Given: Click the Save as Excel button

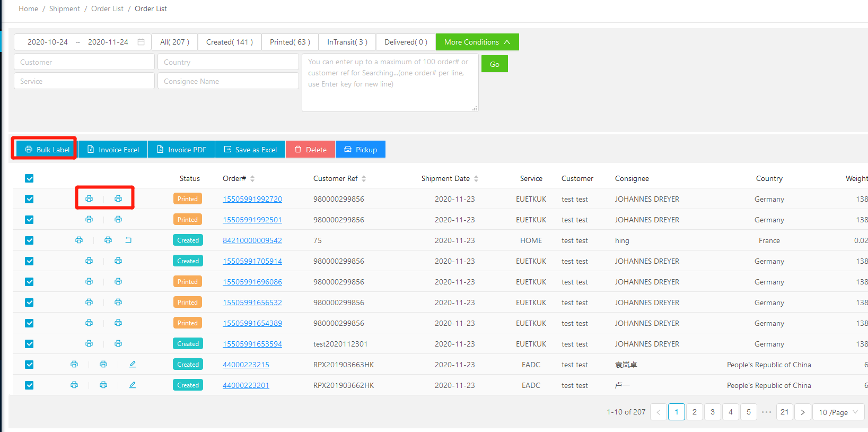Looking at the screenshot, I should click(250, 149).
